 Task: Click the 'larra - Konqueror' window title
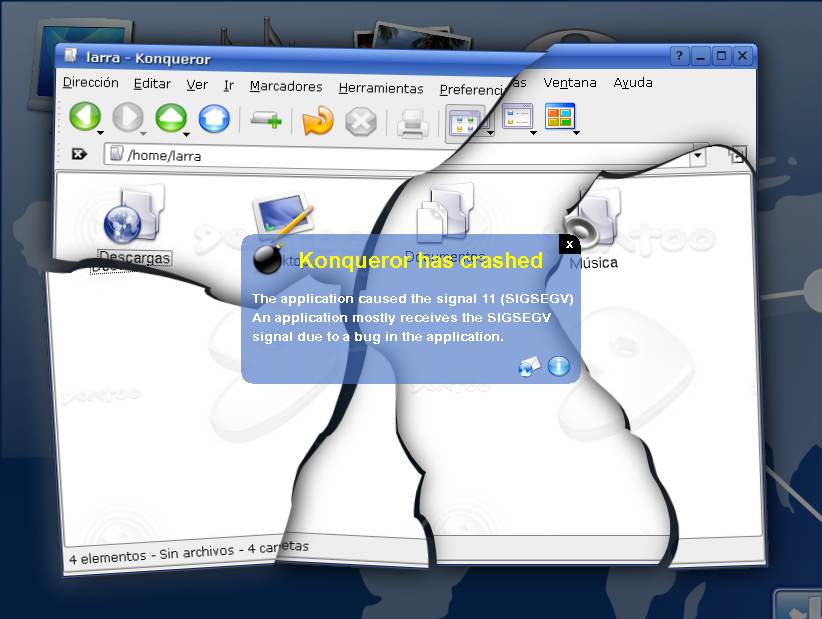pos(148,58)
